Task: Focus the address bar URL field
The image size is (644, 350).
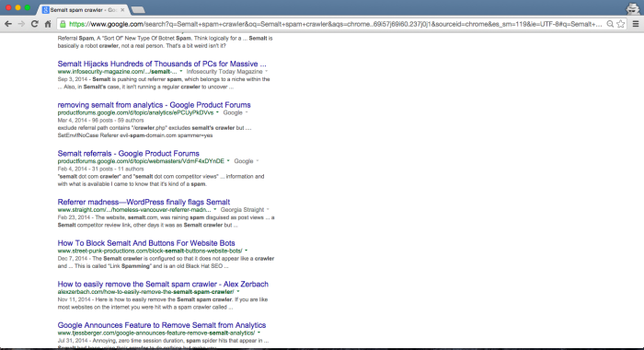Action: click(x=335, y=24)
